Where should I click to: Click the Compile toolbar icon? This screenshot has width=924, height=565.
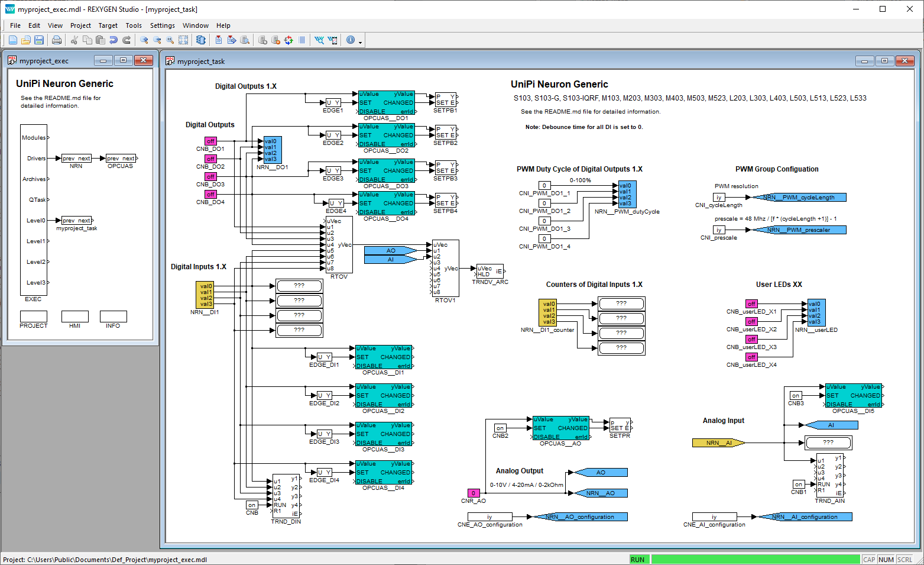(218, 40)
